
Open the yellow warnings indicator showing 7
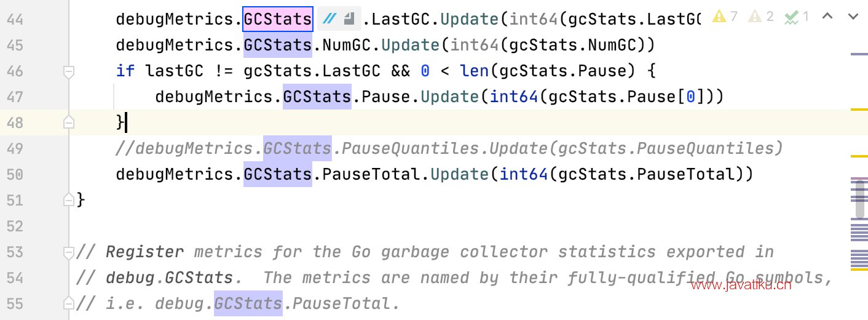pos(725,17)
